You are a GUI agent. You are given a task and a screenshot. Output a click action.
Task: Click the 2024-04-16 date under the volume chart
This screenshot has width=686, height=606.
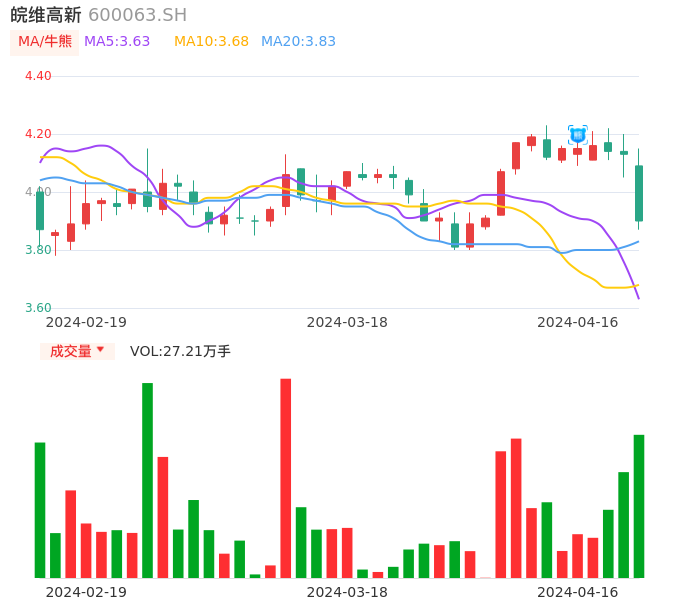578,592
